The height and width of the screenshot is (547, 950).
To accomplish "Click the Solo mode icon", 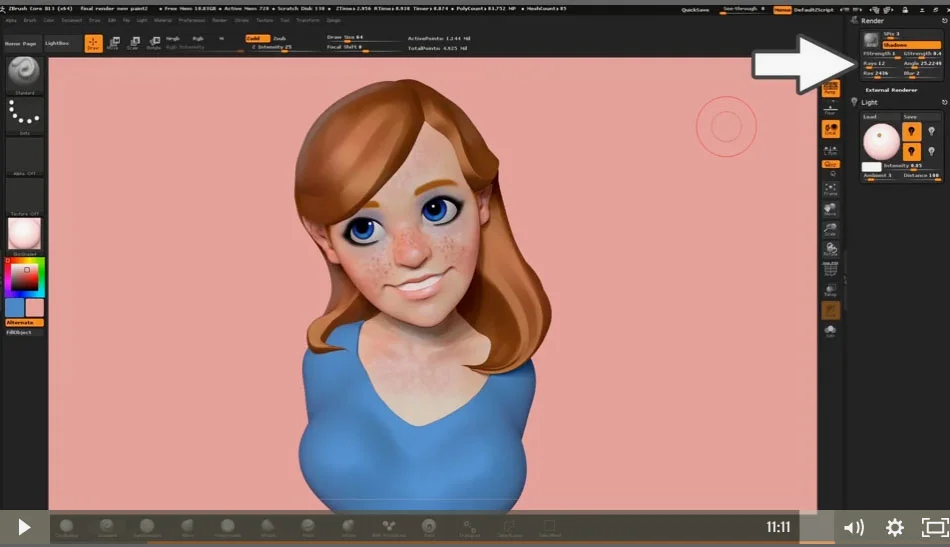I will click(x=831, y=331).
